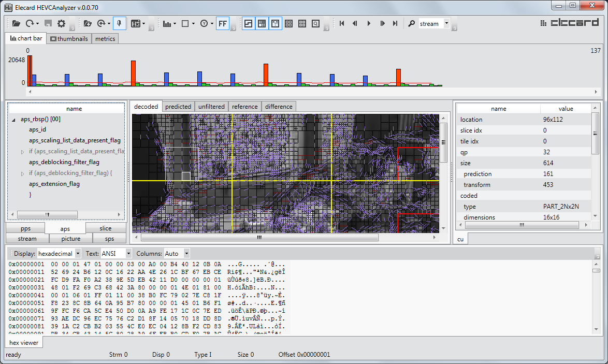Select the decoded view tab
The width and height of the screenshot is (608, 364).
[x=146, y=107]
